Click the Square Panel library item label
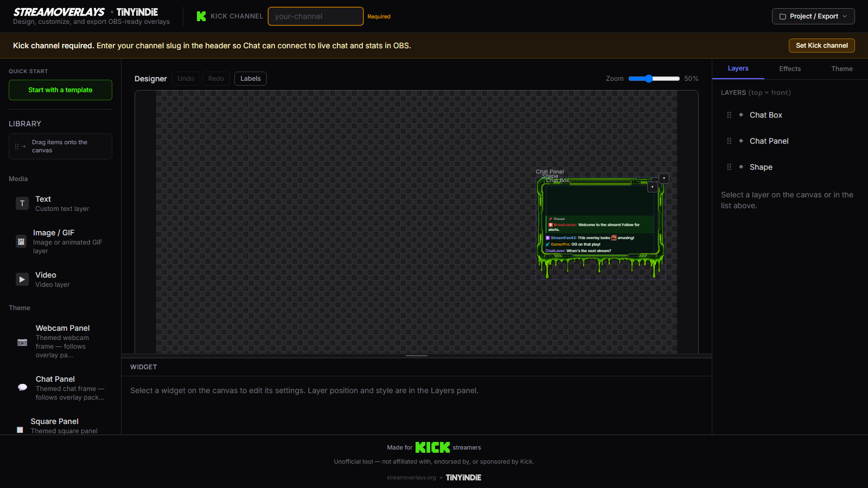 coord(55,421)
